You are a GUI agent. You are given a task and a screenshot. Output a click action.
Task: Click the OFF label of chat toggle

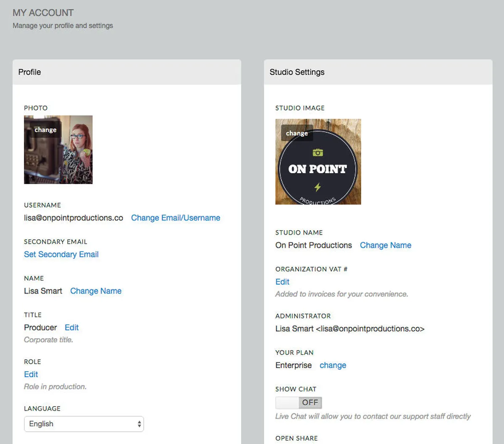tap(310, 402)
